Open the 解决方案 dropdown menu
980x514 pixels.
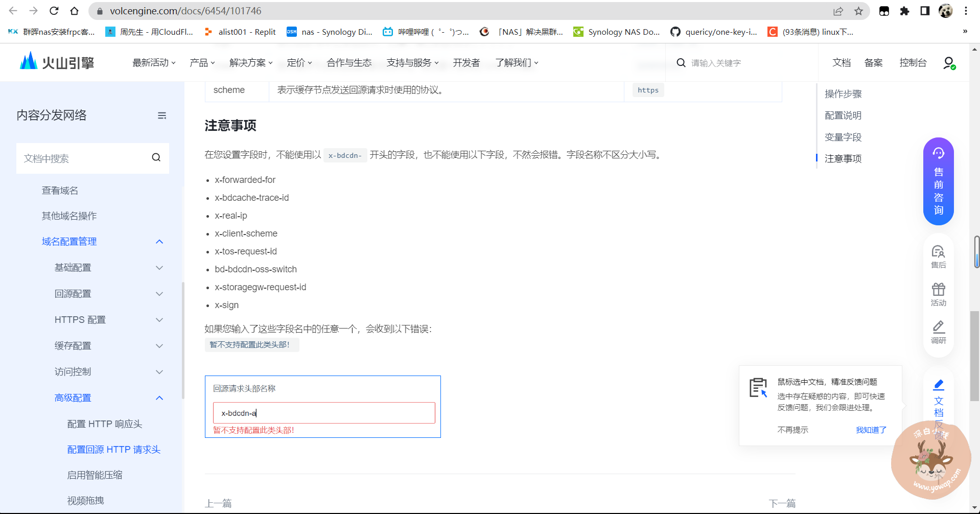(x=251, y=63)
